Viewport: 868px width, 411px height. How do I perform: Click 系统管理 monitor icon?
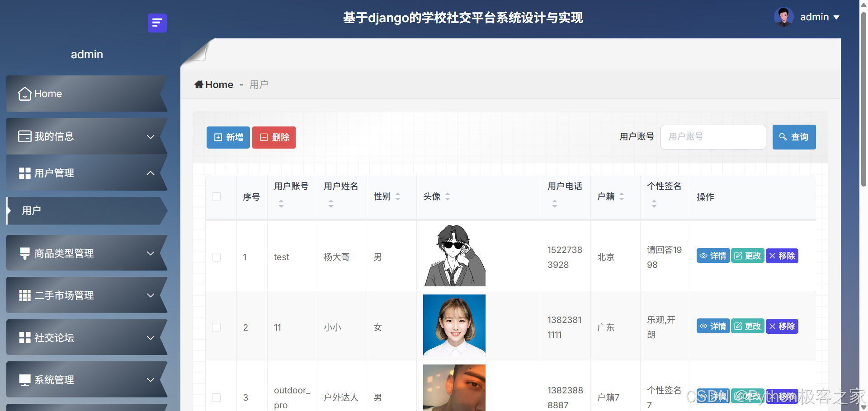24,380
